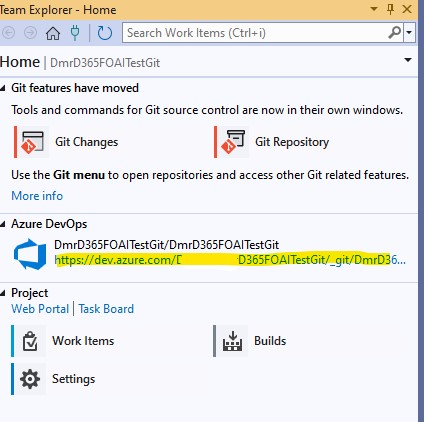Open the Web Portal link

(40, 309)
